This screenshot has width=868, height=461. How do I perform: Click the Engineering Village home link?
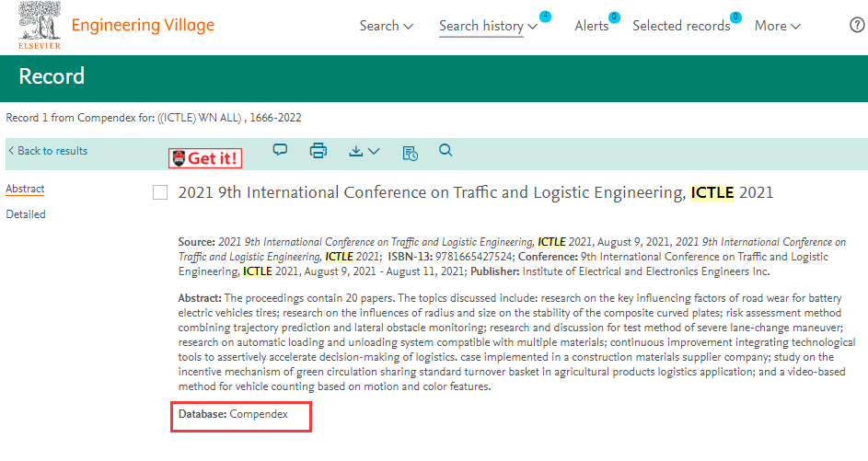click(x=143, y=25)
